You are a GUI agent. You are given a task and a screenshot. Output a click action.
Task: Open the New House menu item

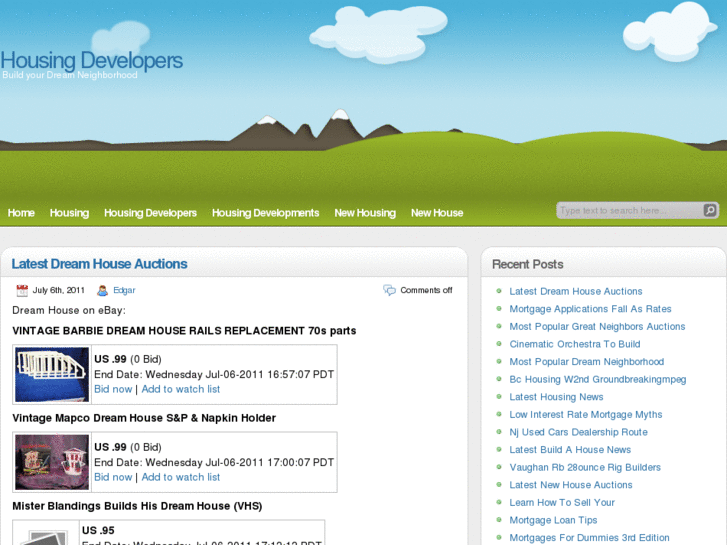[437, 213]
